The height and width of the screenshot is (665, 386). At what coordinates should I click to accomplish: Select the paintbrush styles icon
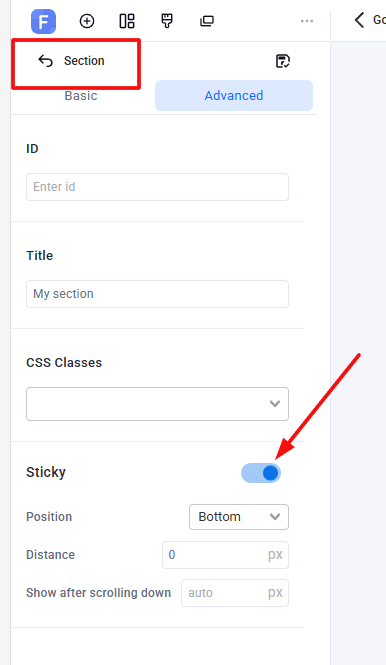click(x=167, y=21)
